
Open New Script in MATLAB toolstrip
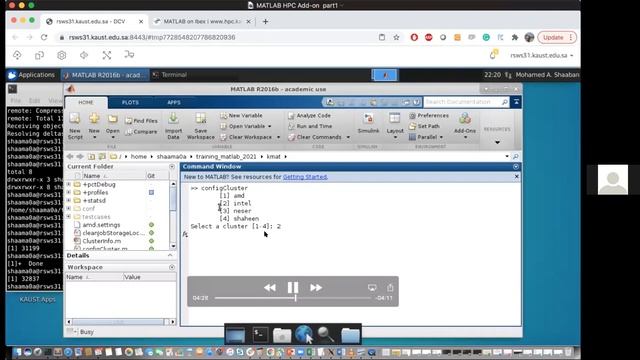75,126
